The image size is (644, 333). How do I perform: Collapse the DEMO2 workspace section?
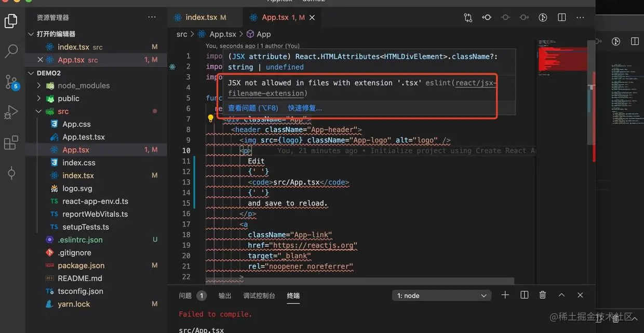pyautogui.click(x=31, y=73)
